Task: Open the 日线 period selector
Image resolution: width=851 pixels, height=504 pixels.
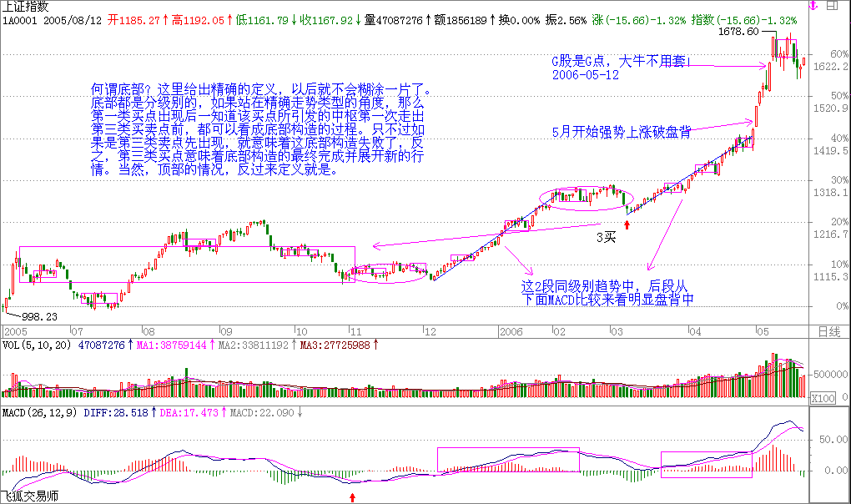Action: click(x=829, y=331)
